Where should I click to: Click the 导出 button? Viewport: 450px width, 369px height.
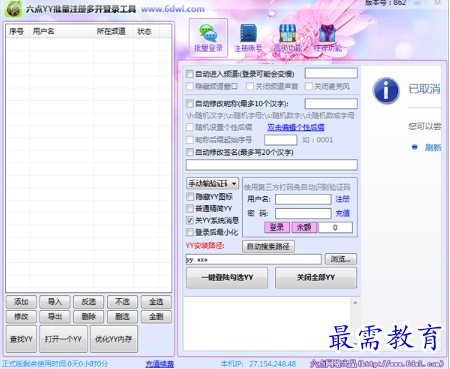tap(55, 316)
